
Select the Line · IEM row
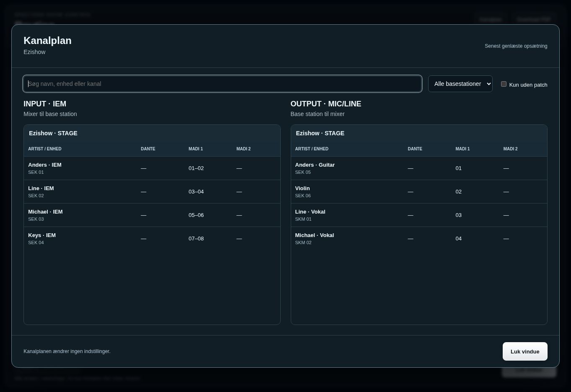tap(152, 192)
